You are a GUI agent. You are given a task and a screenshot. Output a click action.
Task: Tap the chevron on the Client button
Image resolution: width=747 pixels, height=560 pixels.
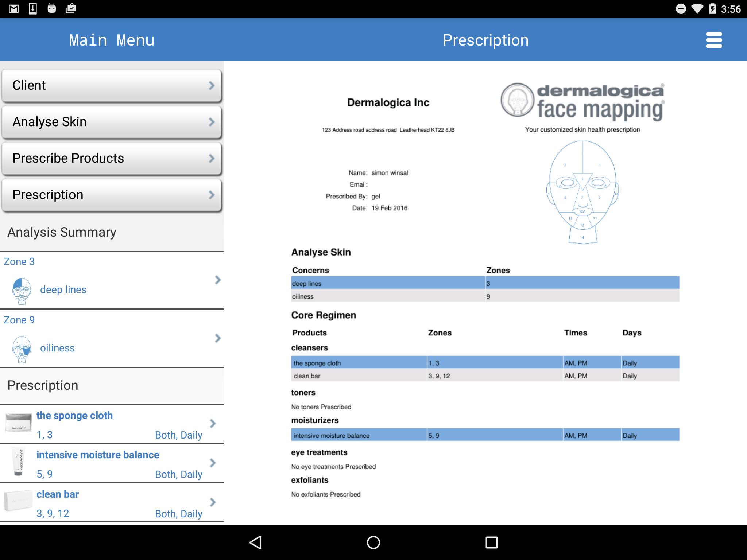212,85
